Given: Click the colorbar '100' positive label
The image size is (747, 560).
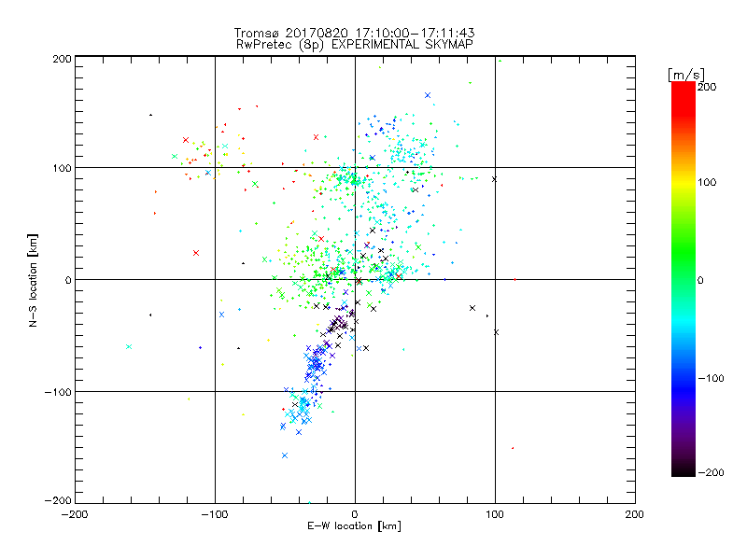Looking at the screenshot, I should [707, 182].
